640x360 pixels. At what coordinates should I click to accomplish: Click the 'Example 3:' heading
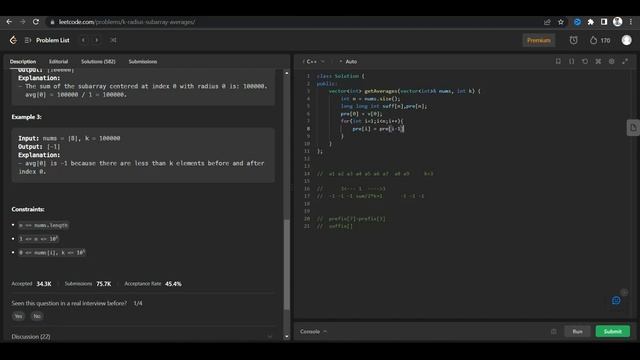[27, 117]
